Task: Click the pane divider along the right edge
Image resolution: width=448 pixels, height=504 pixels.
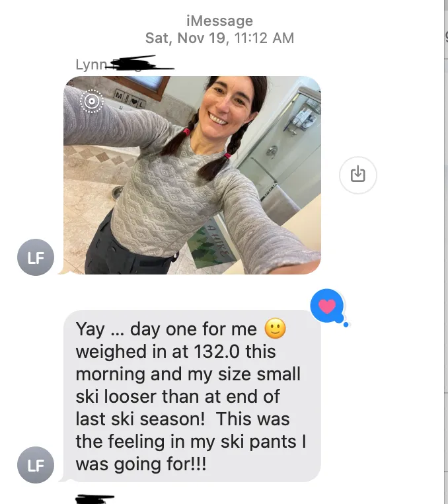Action: (x=443, y=252)
